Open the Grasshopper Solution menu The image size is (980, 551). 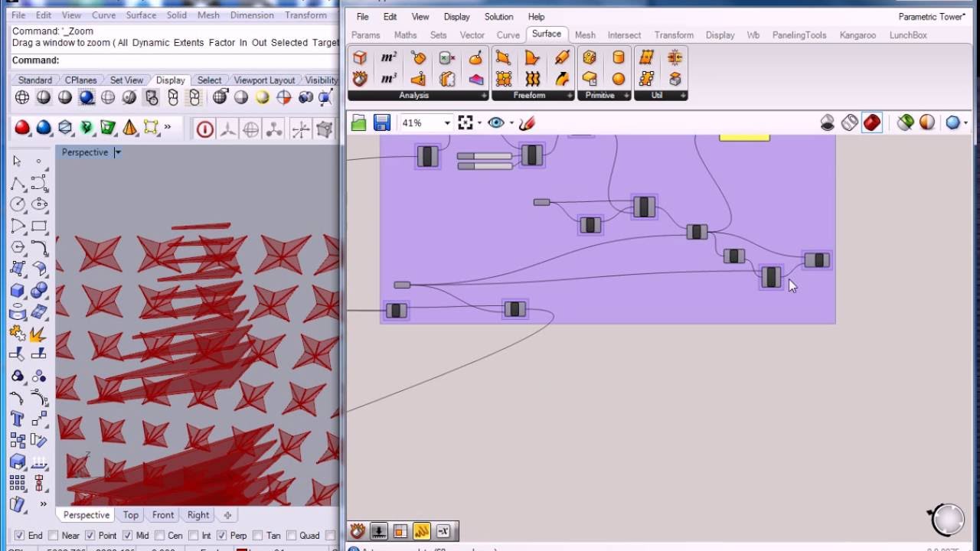pyautogui.click(x=498, y=16)
